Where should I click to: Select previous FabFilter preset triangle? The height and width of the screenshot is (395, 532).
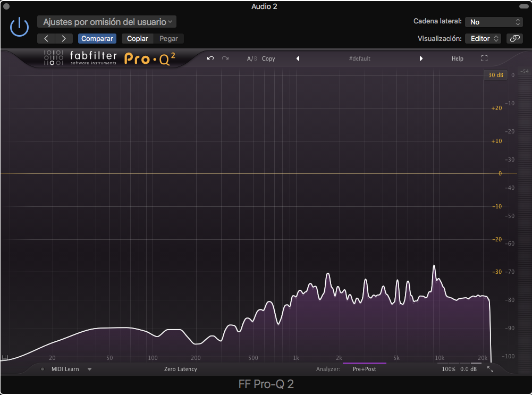298,58
